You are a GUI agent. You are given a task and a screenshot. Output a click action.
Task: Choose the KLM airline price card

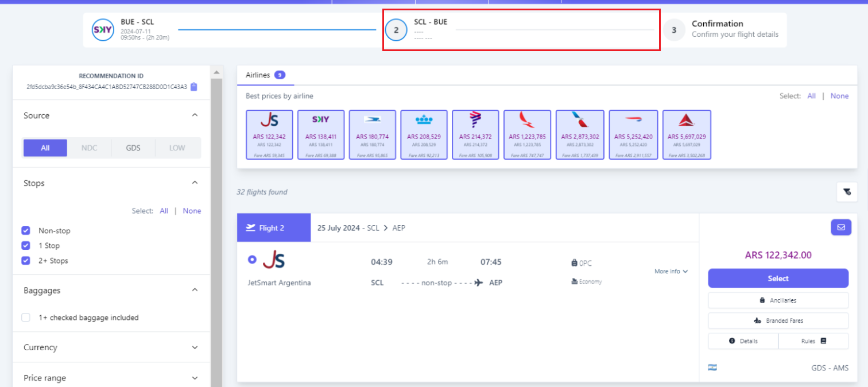pyautogui.click(x=424, y=134)
